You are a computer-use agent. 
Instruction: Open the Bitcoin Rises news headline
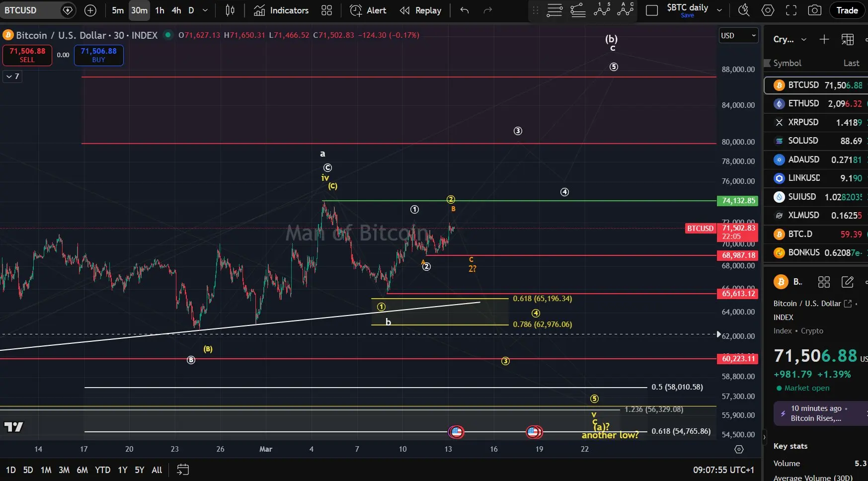point(821,413)
